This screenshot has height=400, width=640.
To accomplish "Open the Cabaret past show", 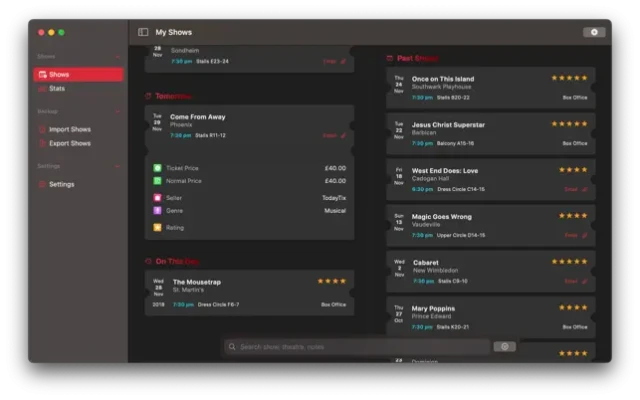I will 491,271.
